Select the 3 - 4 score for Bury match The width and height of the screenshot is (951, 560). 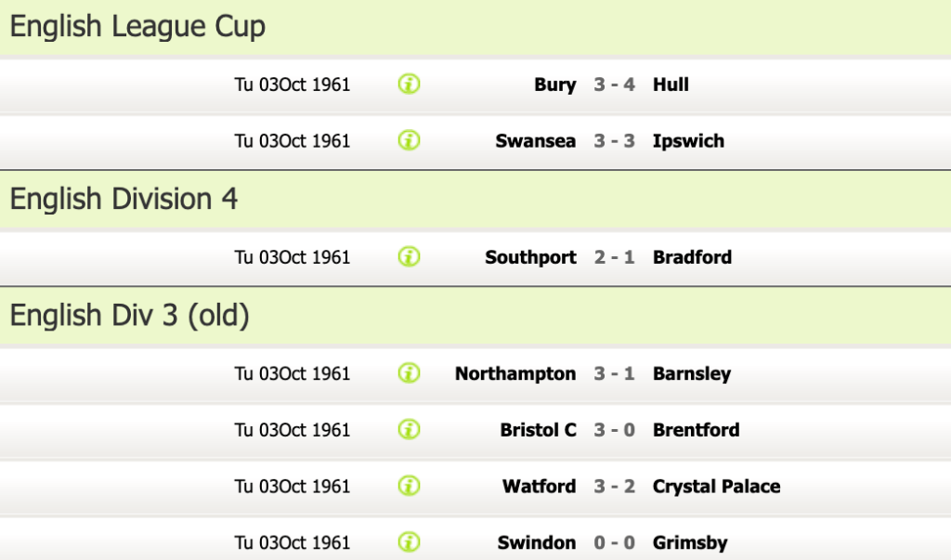tap(615, 85)
